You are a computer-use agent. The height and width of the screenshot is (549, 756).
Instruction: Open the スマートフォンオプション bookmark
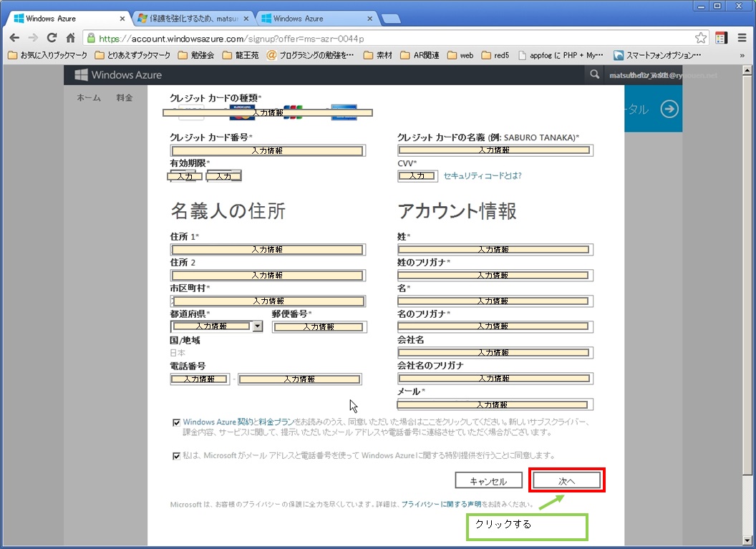(657, 55)
